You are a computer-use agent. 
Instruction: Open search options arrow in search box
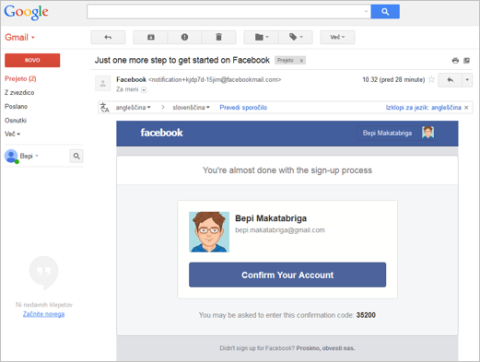point(366,12)
